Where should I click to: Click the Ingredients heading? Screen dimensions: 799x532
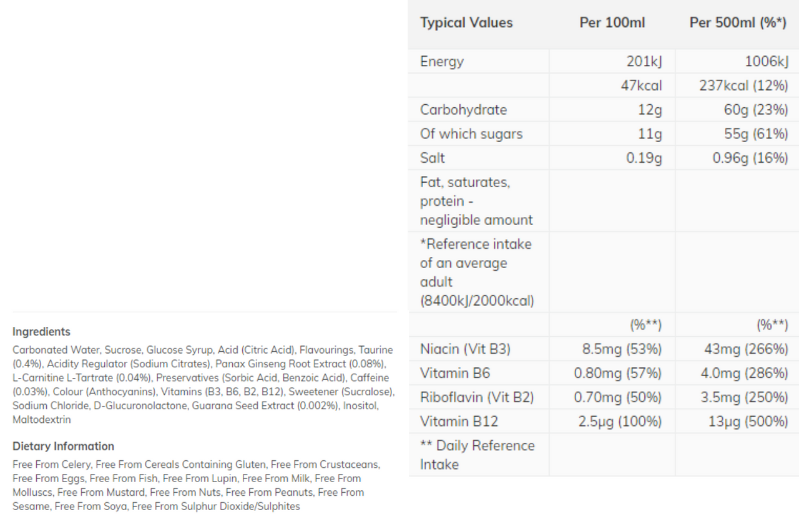point(41,332)
